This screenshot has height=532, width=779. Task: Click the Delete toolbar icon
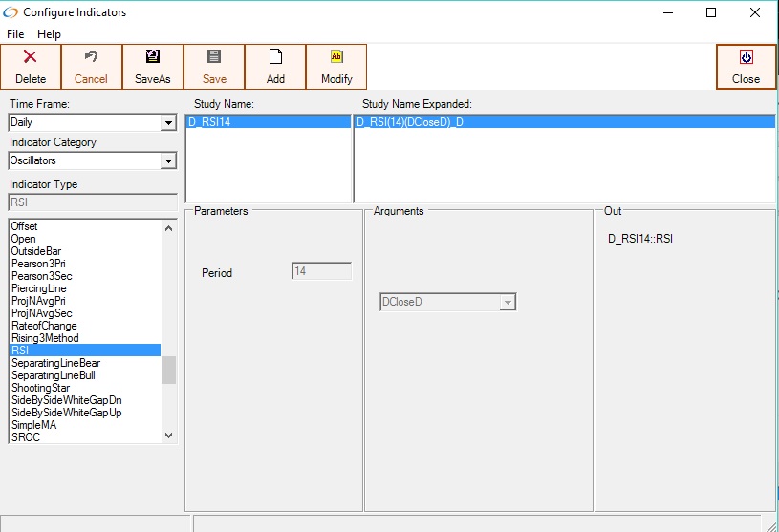tap(31, 58)
